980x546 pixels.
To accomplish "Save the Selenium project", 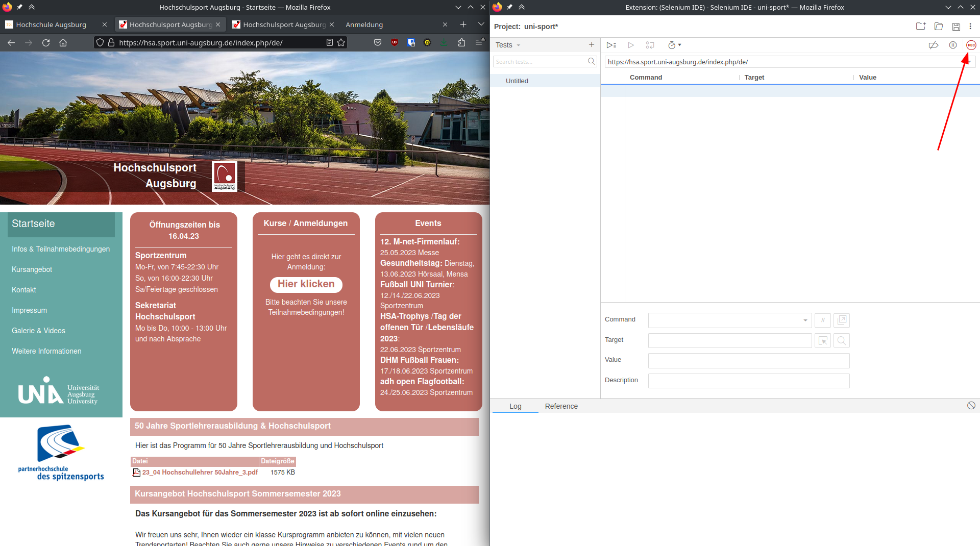I will pos(956,27).
